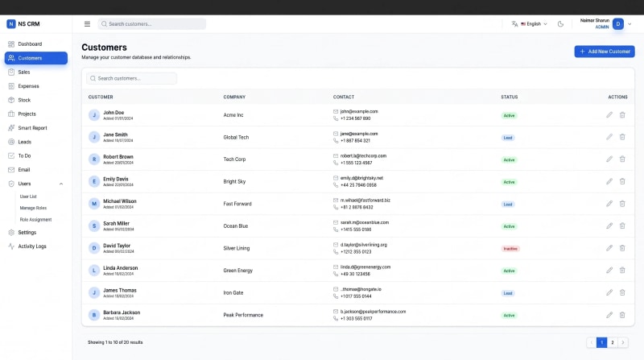
Task: Edit Barbara Jackson customer row
Action: (609, 315)
